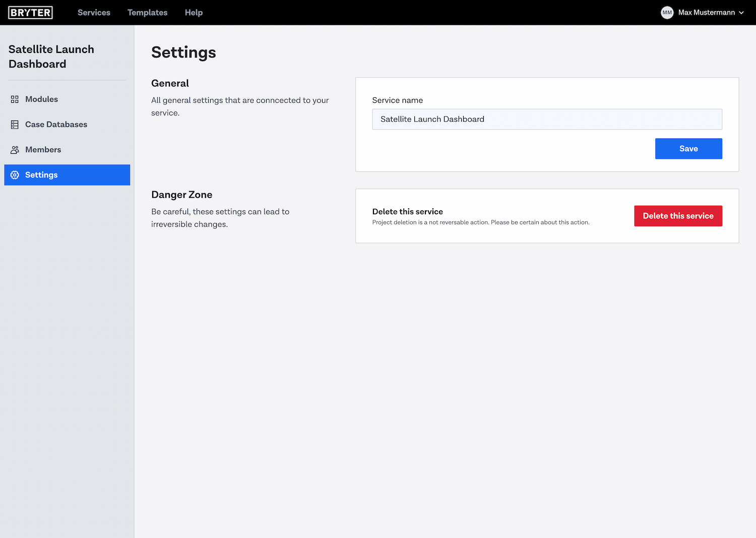Click the red Delete this service button

[x=678, y=216]
